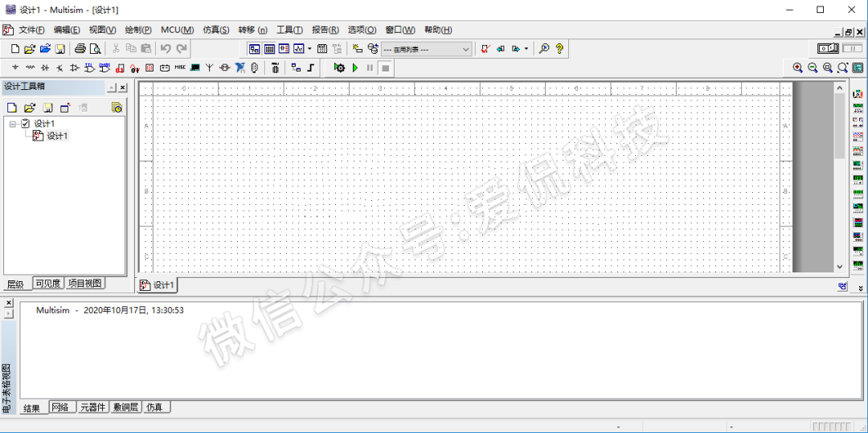Click the interactive simulation settings gear icon
This screenshot has height=433, width=868.
point(339,68)
